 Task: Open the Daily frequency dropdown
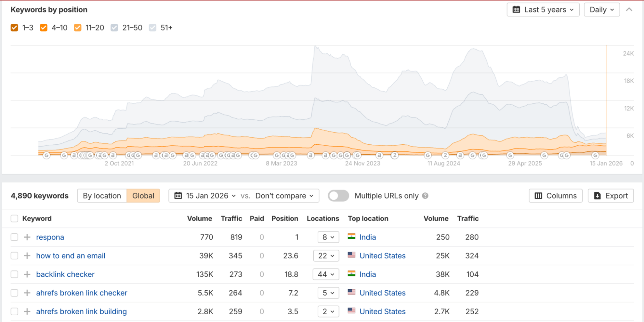point(602,9)
